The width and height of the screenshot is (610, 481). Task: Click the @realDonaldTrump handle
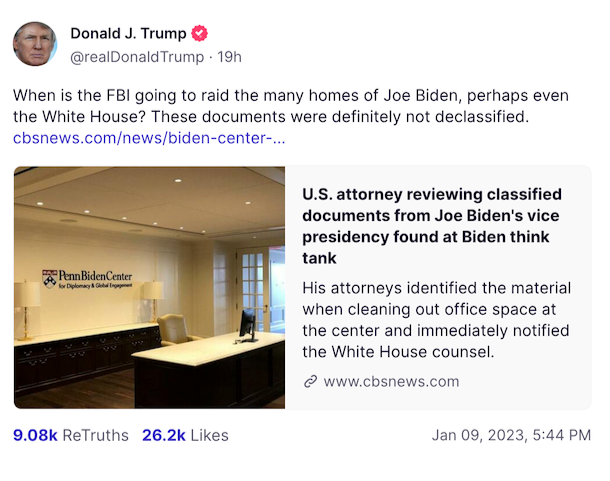pyautogui.click(x=135, y=57)
